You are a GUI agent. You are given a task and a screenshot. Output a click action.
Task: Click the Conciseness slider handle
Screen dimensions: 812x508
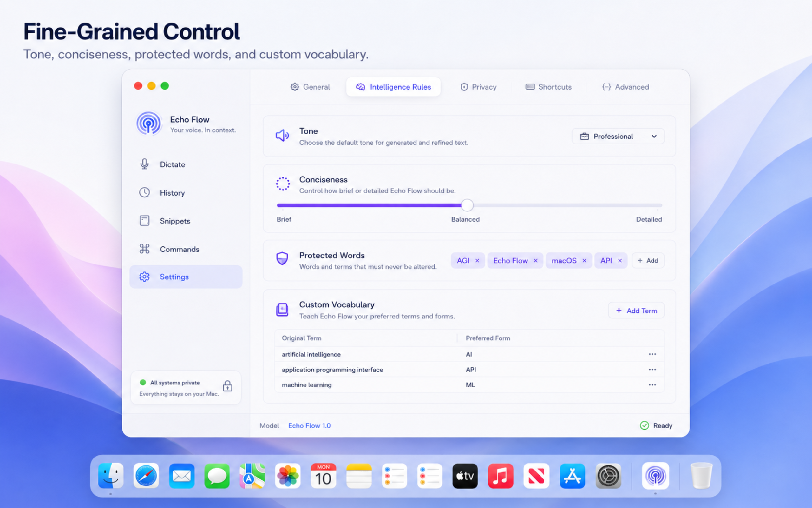[x=467, y=205]
